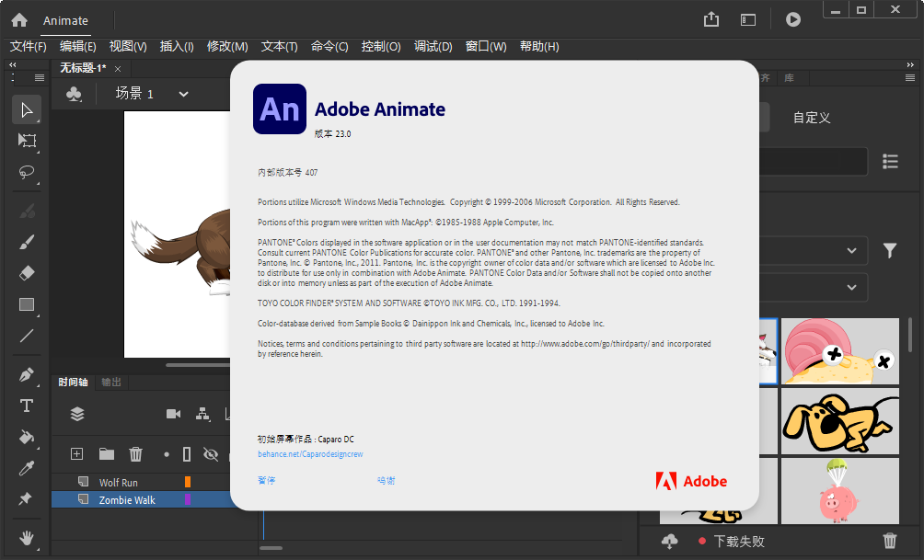The height and width of the screenshot is (560, 924).
Task: Toggle outline mode for Wolf Run layer
Action: 189,481
